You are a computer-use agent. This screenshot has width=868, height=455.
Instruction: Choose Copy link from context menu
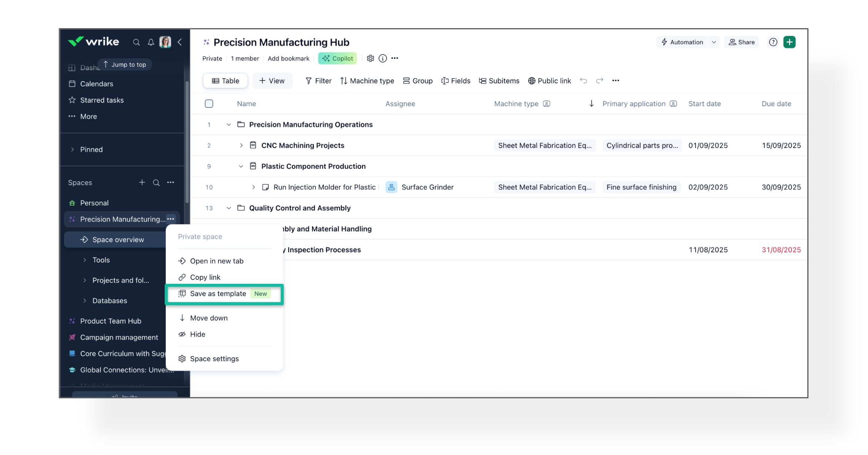click(x=205, y=277)
